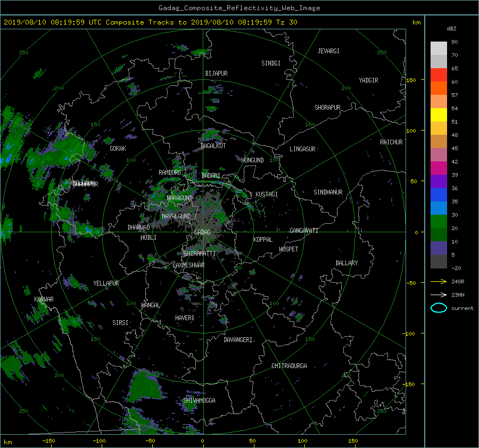Viewport: 479px width, 448px height.
Task: Click the BIJAPUR city label
Action: 216,74
